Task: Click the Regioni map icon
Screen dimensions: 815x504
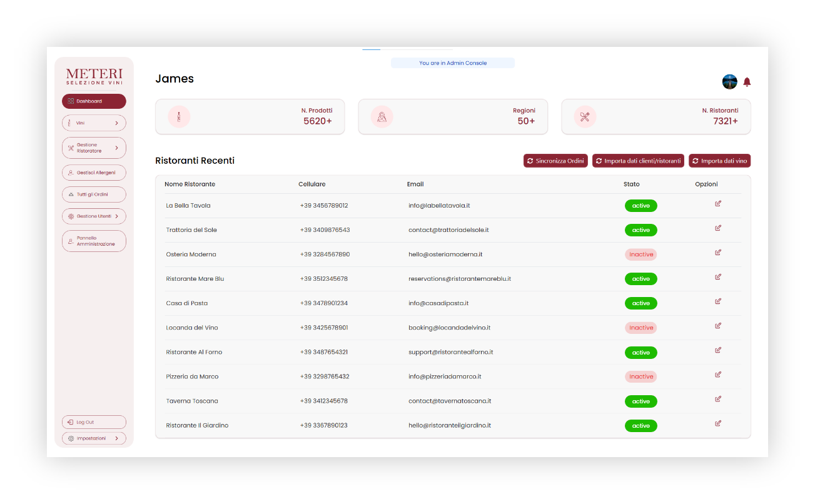Action: click(x=382, y=116)
